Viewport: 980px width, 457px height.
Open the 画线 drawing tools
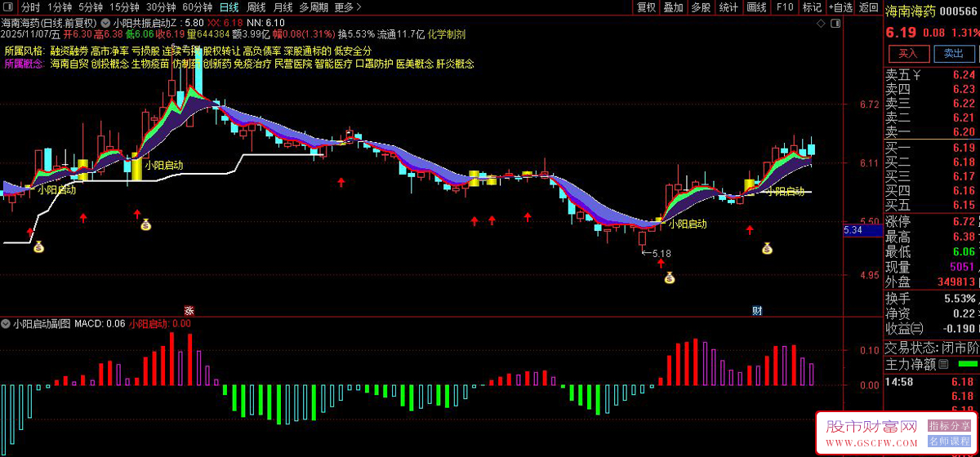pyautogui.click(x=756, y=7)
